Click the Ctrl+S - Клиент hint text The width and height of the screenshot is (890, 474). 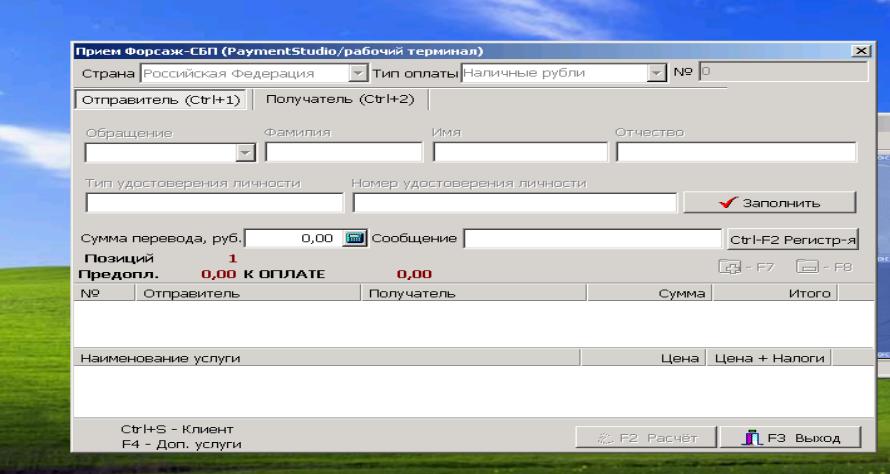click(x=177, y=429)
